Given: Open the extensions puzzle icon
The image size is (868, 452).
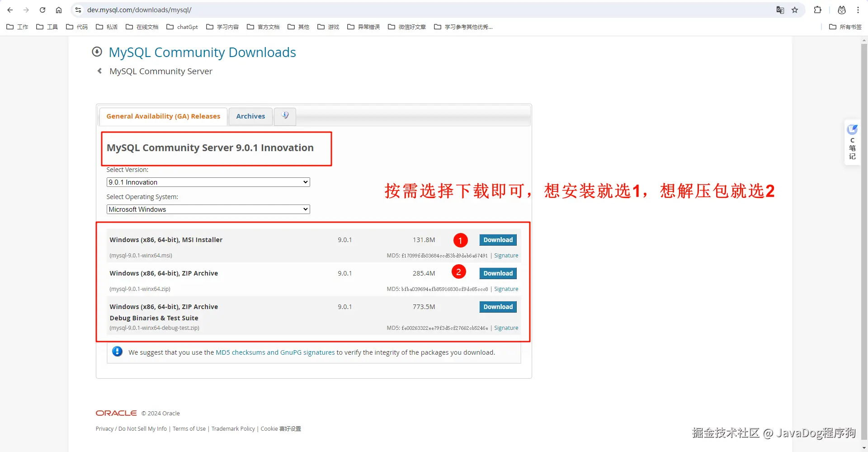Looking at the screenshot, I should tap(817, 10).
